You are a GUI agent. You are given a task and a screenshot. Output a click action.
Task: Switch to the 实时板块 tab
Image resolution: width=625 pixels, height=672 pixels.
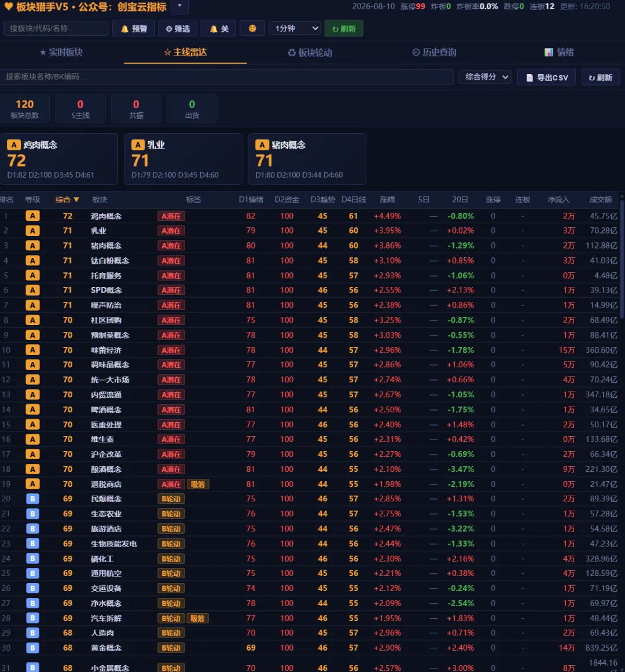coord(61,52)
